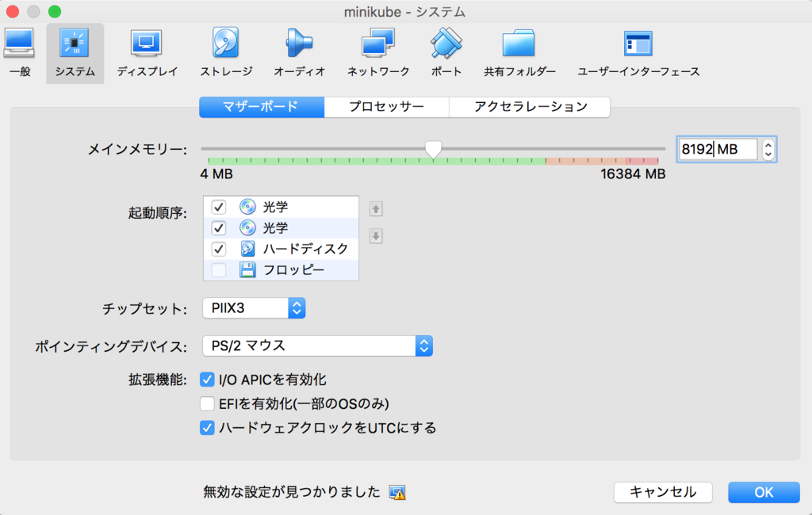The width and height of the screenshot is (812, 515).
Task: Open the ストレージ settings section
Action: 226,51
